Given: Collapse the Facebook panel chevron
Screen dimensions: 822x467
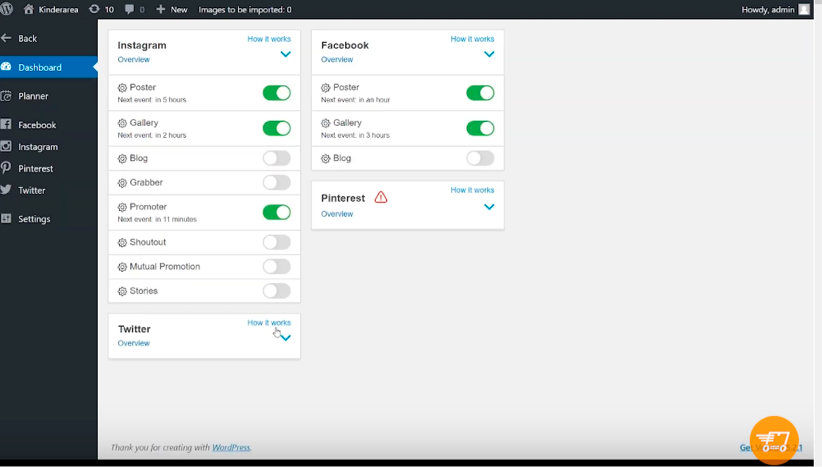Looking at the screenshot, I should (489, 55).
